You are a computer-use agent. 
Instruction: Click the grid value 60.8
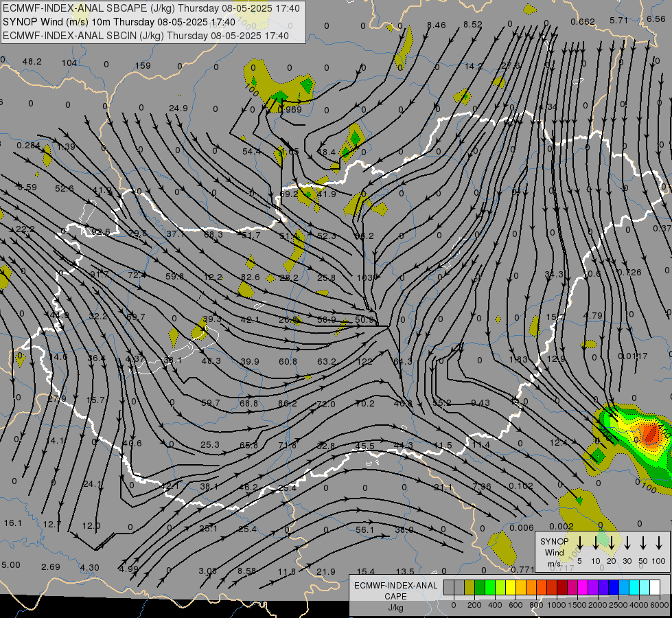[288, 362]
